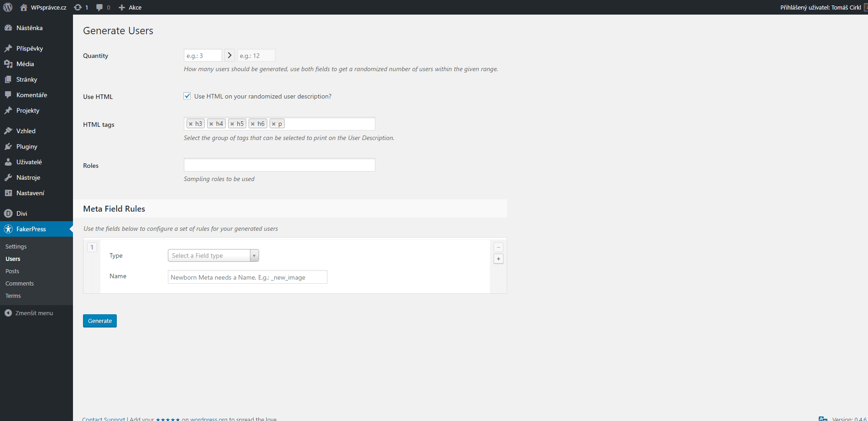Open the Select a Field type dropdown
Image resolution: width=868 pixels, height=421 pixels.
tap(213, 255)
